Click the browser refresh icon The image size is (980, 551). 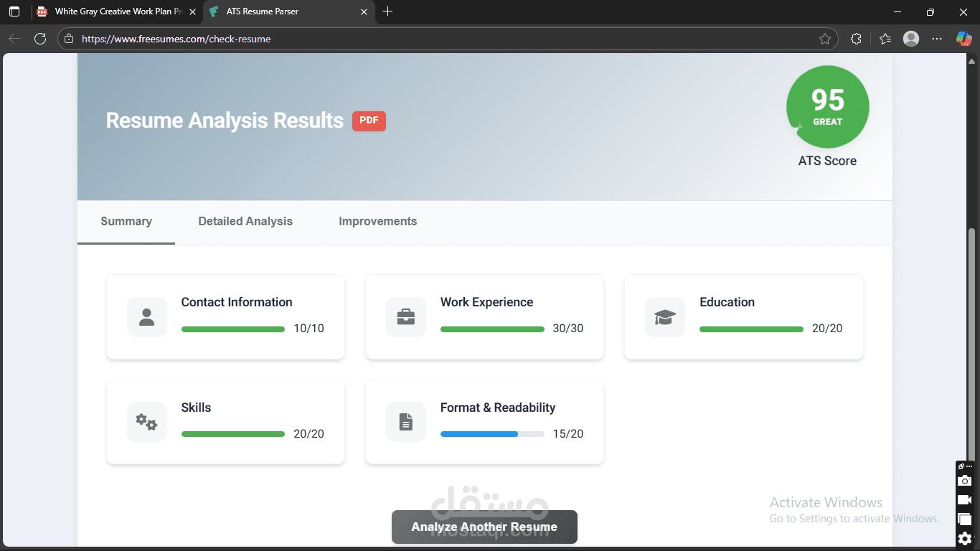point(40,39)
